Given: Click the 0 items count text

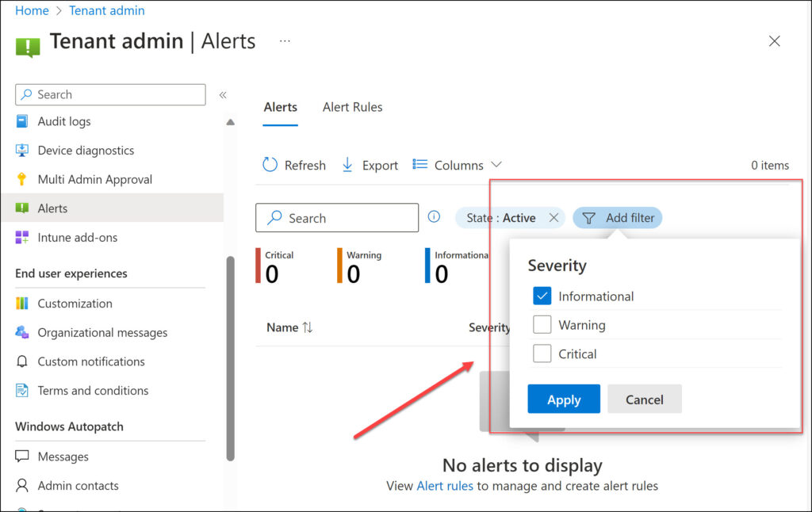Looking at the screenshot, I should pos(770,165).
